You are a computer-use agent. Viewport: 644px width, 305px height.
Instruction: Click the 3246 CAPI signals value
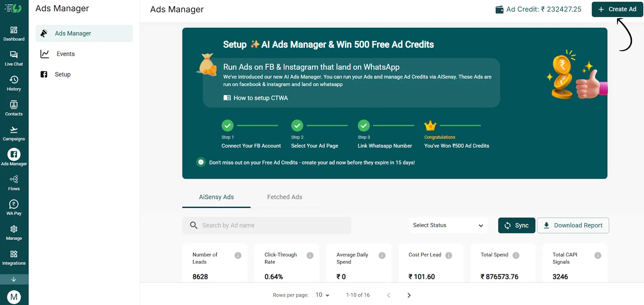(x=560, y=277)
